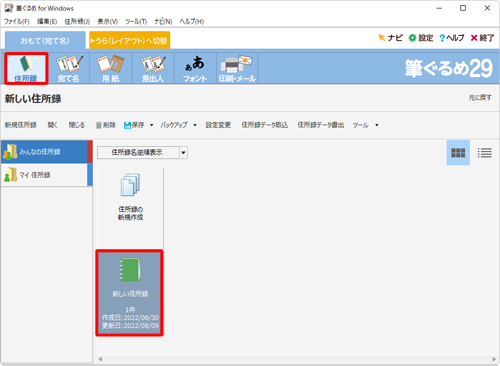Click バックアップ button
Screen dimensions: 500x366
174,125
